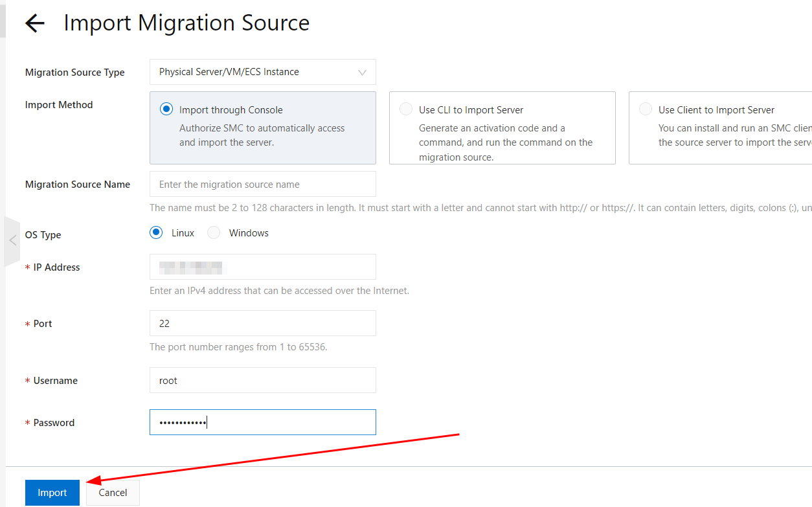
Task: Select Import through Console radio button
Action: coord(166,109)
